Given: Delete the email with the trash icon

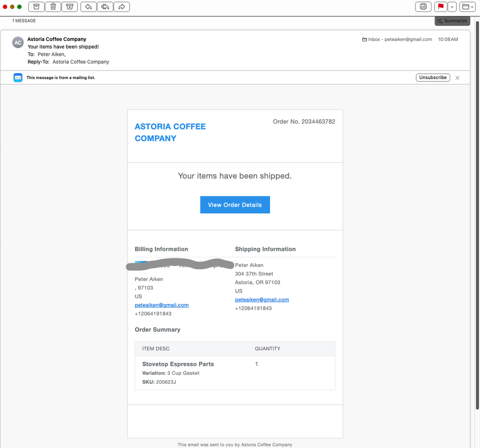Looking at the screenshot, I should coord(53,7).
